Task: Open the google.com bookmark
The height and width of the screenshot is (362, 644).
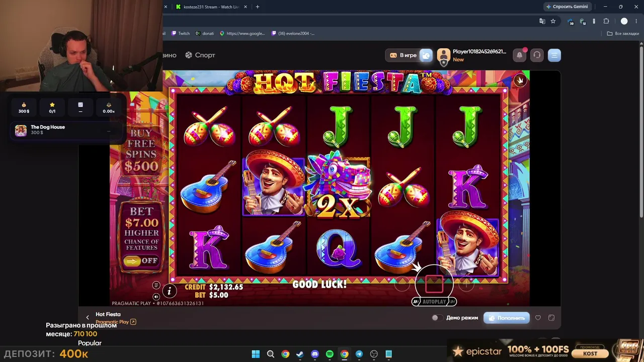Action: tap(242, 34)
